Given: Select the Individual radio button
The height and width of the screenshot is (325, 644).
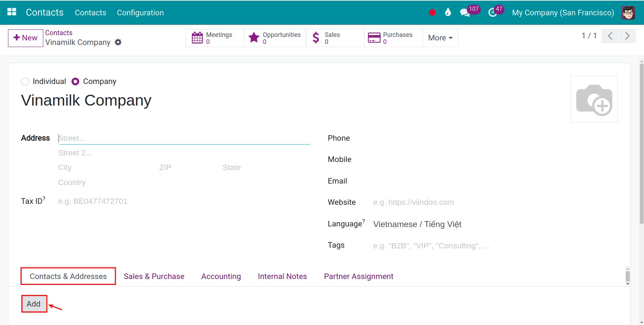Looking at the screenshot, I should pyautogui.click(x=25, y=82).
